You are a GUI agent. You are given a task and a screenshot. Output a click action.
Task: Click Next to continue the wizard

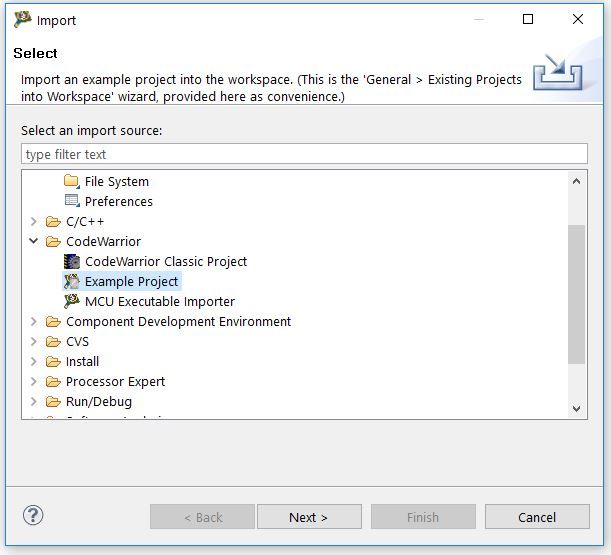[x=309, y=517]
